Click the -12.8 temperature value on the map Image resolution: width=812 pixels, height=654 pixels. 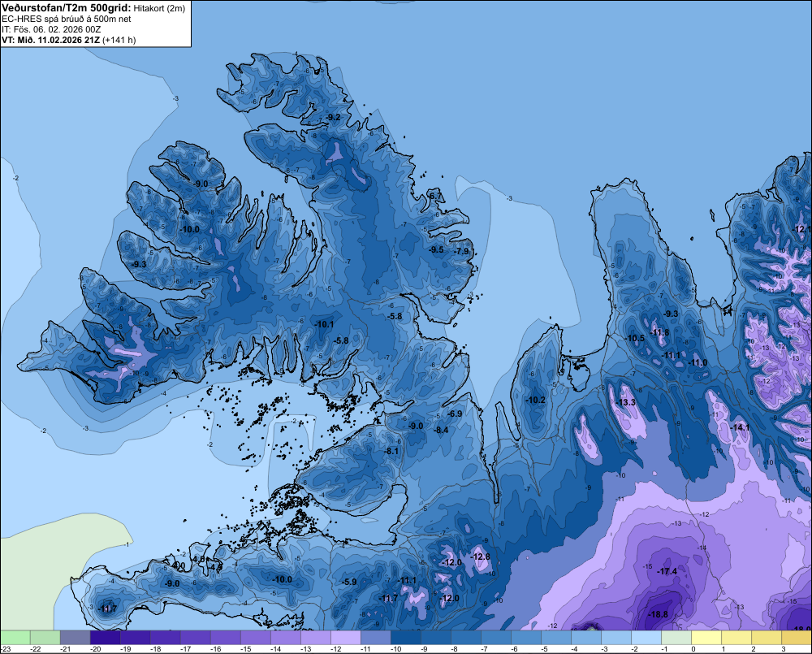[x=480, y=557]
